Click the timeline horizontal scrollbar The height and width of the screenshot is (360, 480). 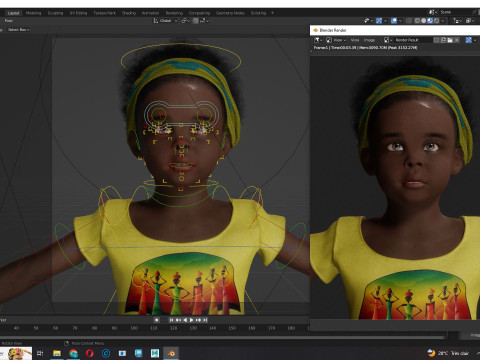222,337
